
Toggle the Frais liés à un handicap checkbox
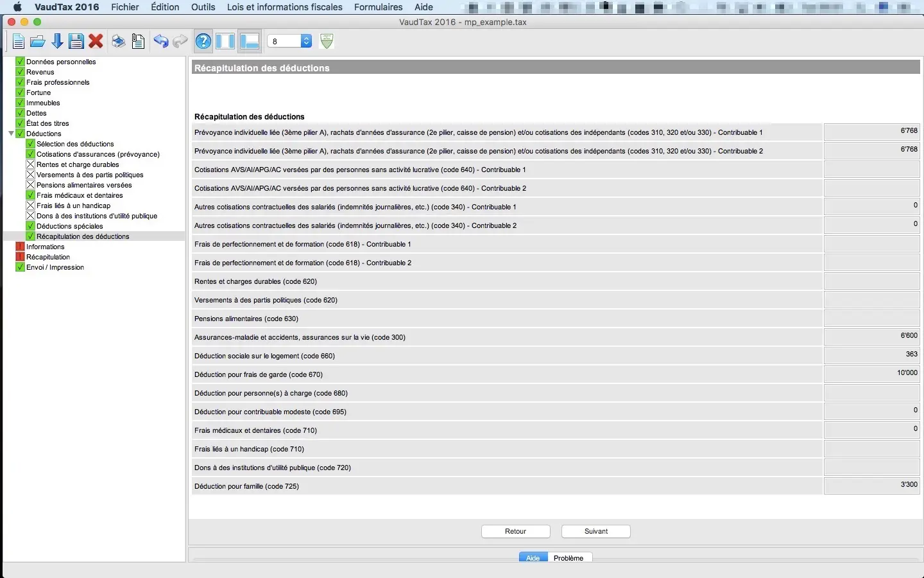[x=30, y=206]
